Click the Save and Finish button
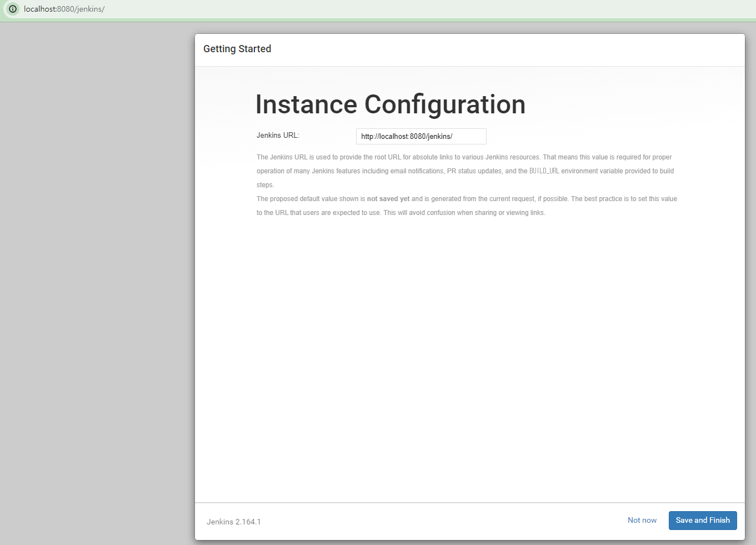The height and width of the screenshot is (545, 756). coord(703,521)
